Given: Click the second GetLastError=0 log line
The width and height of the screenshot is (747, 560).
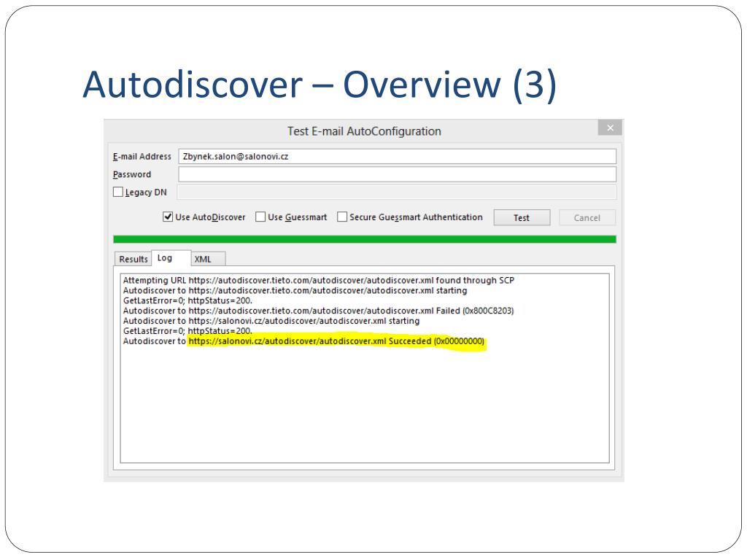Looking at the screenshot, I should (187, 331).
